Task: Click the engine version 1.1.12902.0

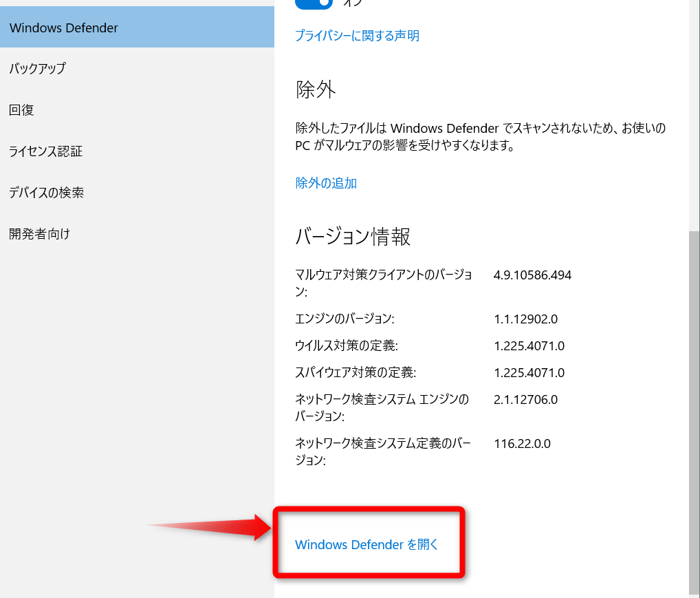Action: pos(525,319)
